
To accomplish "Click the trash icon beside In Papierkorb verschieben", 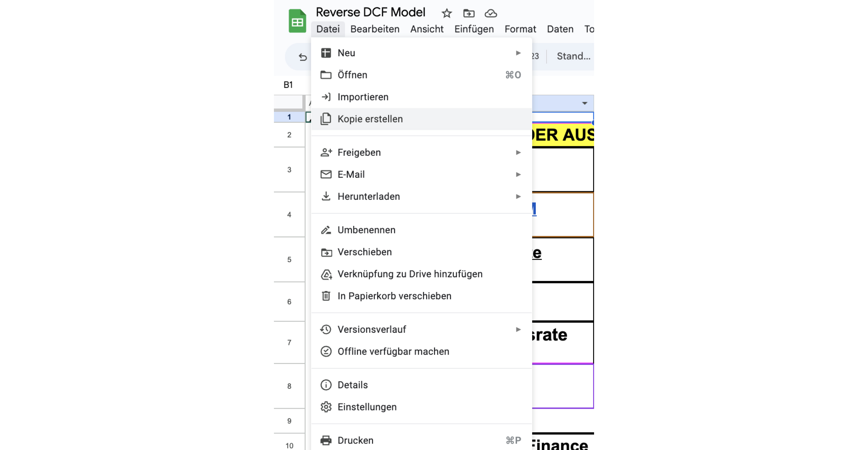I will tap(326, 296).
